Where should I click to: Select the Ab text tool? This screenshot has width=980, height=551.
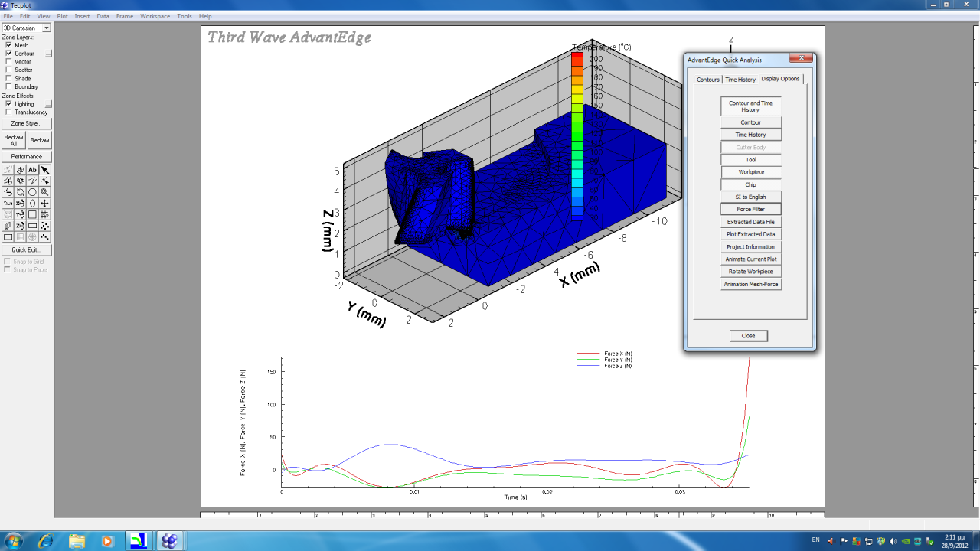tap(32, 170)
